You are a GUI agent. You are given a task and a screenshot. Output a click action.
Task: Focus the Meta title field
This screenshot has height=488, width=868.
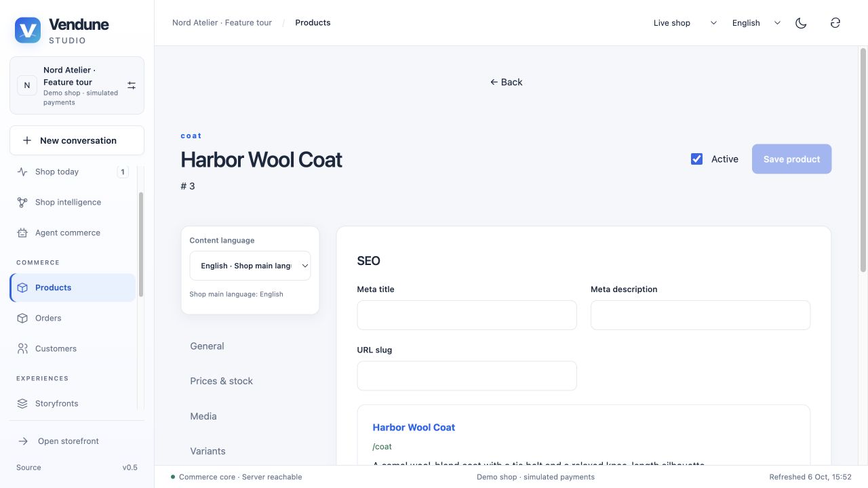click(x=467, y=315)
